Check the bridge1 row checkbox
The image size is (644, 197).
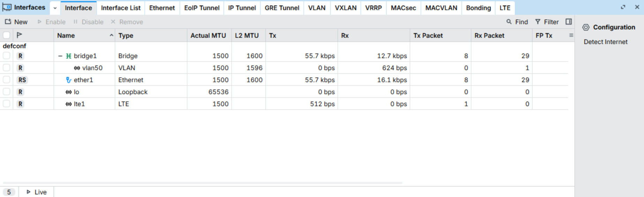tap(7, 56)
